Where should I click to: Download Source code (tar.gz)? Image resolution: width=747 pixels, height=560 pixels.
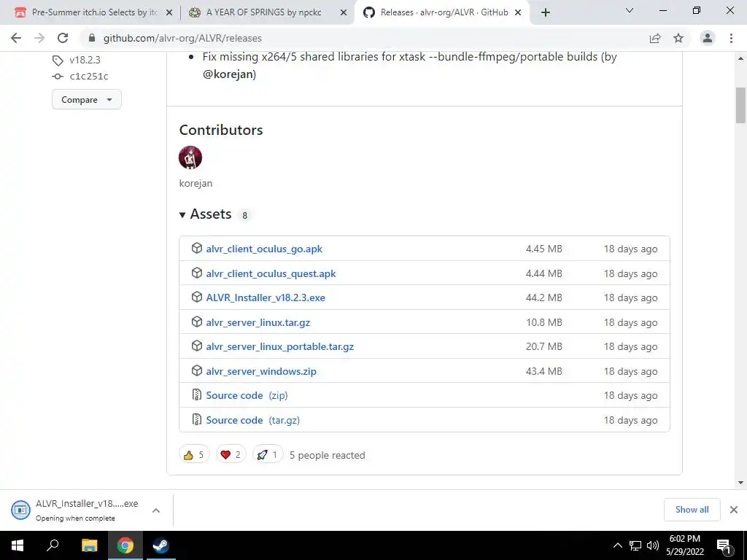(252, 420)
